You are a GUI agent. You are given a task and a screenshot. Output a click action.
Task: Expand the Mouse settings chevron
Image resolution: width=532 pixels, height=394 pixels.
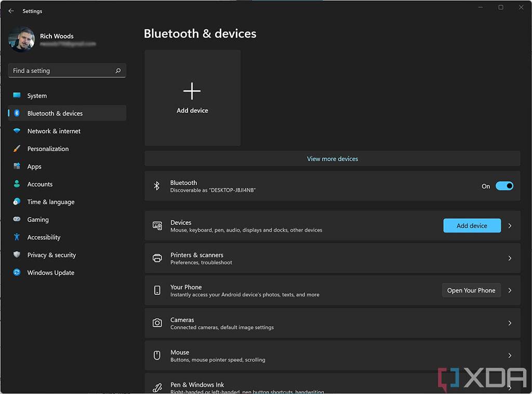click(x=510, y=355)
